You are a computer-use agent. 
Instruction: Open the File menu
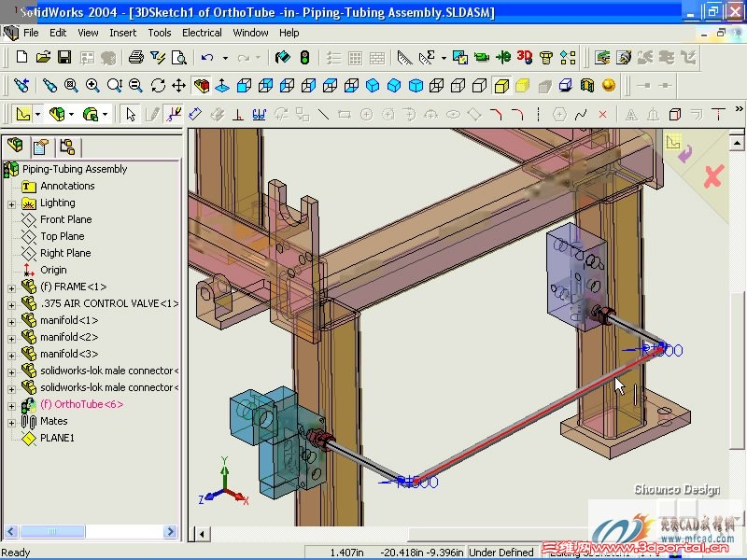tap(31, 33)
